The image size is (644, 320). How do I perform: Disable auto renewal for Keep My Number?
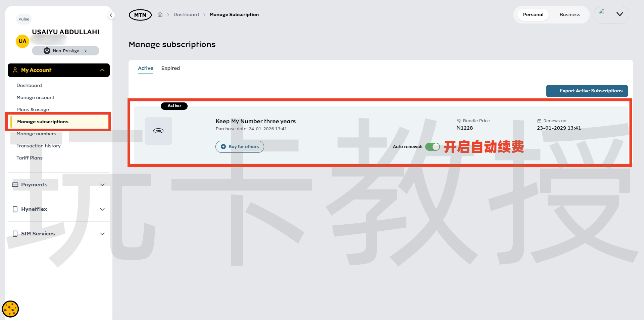[x=433, y=147]
